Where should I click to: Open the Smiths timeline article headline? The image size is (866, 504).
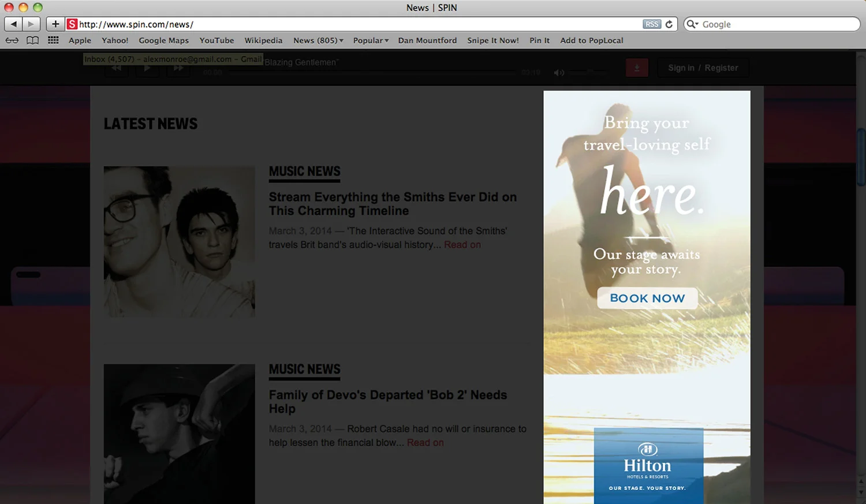click(x=393, y=204)
